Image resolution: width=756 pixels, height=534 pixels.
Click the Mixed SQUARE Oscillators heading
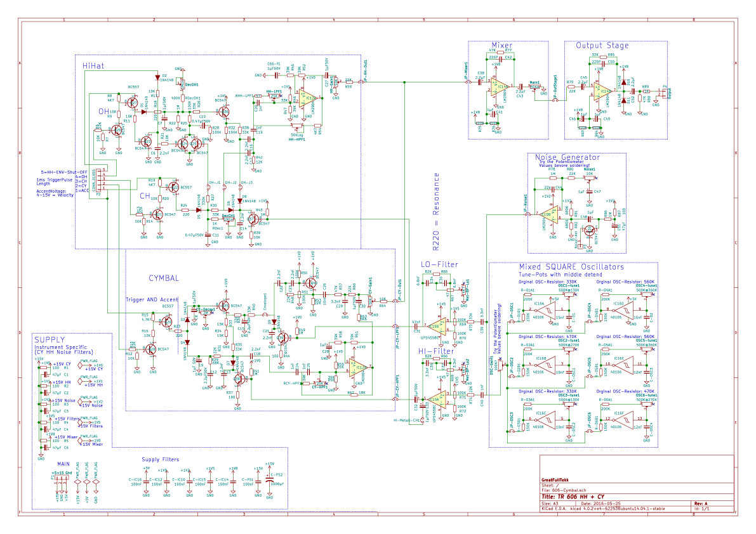pyautogui.click(x=571, y=267)
